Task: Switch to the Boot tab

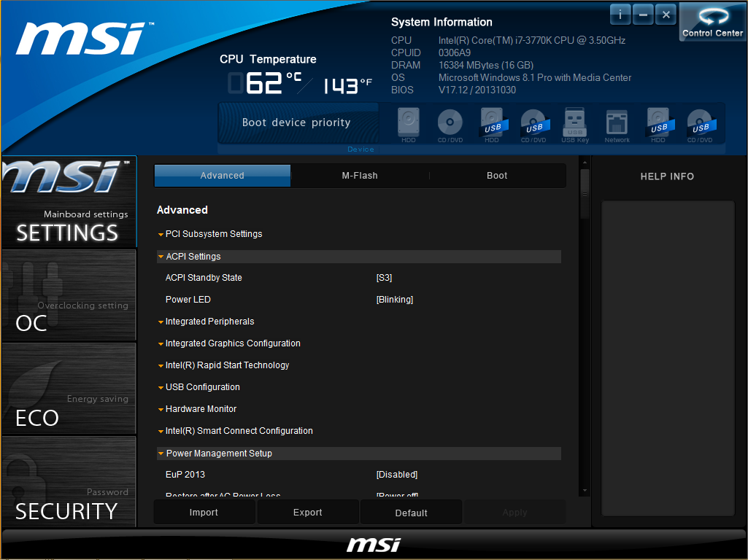Action: pyautogui.click(x=497, y=176)
